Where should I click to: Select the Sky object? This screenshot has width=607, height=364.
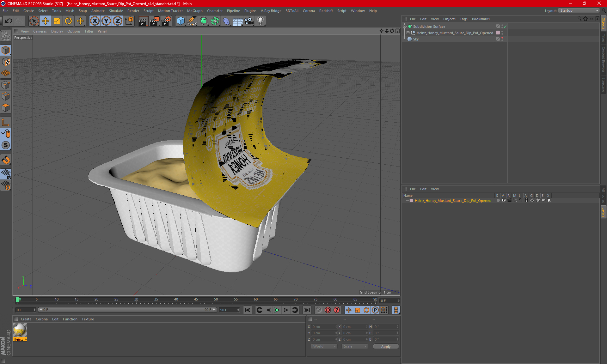(x=416, y=39)
